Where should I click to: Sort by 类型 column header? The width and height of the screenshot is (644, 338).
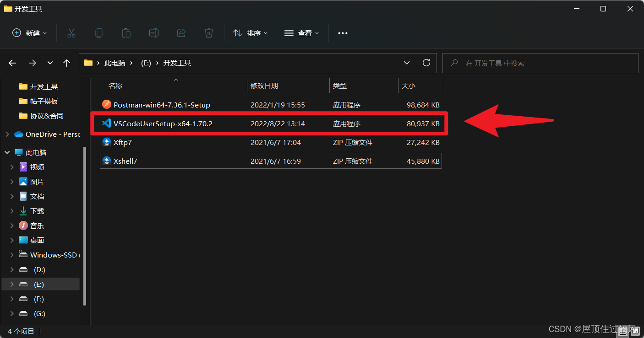click(340, 86)
